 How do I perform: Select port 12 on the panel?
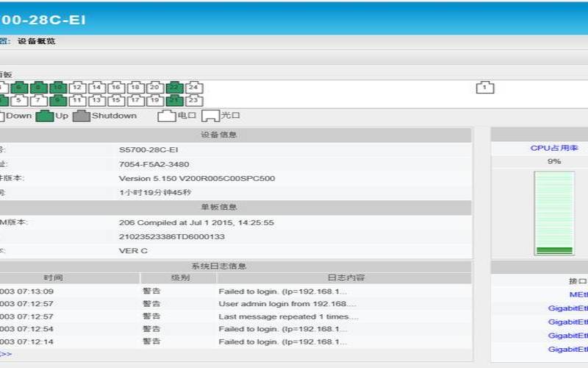pyautogui.click(x=78, y=88)
